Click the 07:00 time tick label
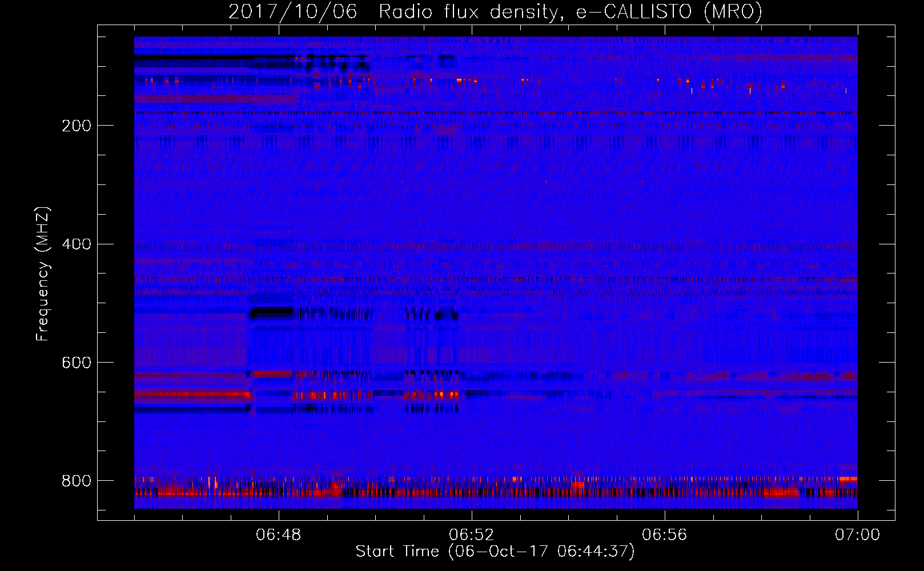This screenshot has width=924, height=571. (x=858, y=535)
